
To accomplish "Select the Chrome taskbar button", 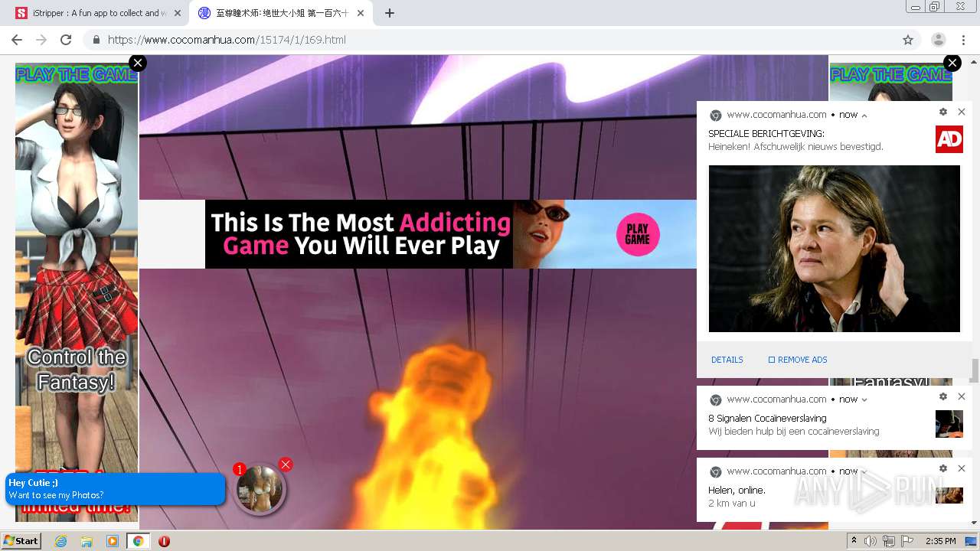I will click(138, 541).
